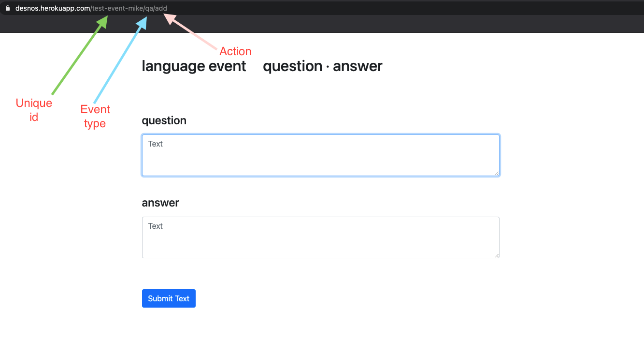Click the desnos.herokuapp.com domain in the URL
The height and width of the screenshot is (355, 644).
52,8
